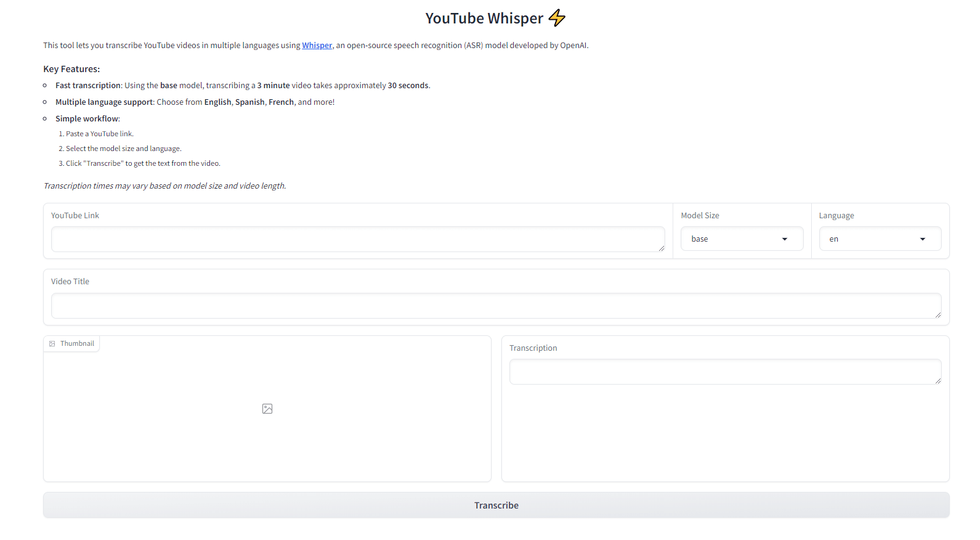Click the 'Key Features:' heading
The height and width of the screenshot is (540, 980).
(x=71, y=69)
